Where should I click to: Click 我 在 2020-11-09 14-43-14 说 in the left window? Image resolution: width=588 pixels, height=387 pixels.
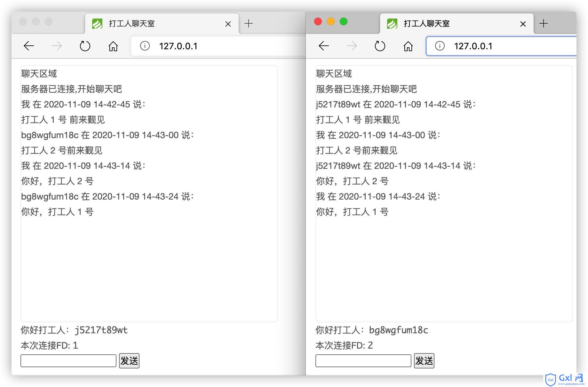[x=83, y=166]
